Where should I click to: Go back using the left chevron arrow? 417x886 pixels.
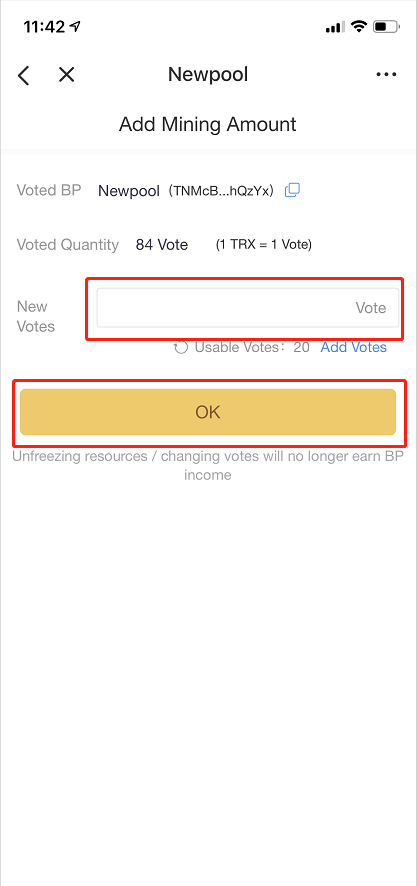pos(23,75)
